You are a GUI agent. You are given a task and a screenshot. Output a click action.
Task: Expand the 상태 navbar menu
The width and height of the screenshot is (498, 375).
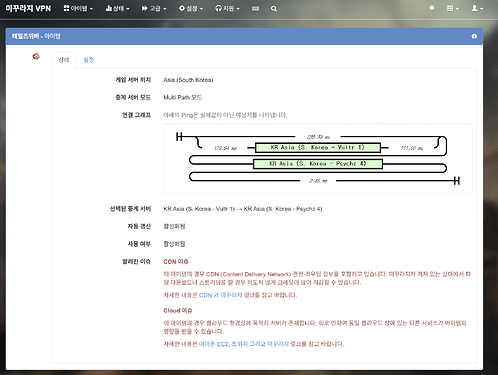(117, 8)
